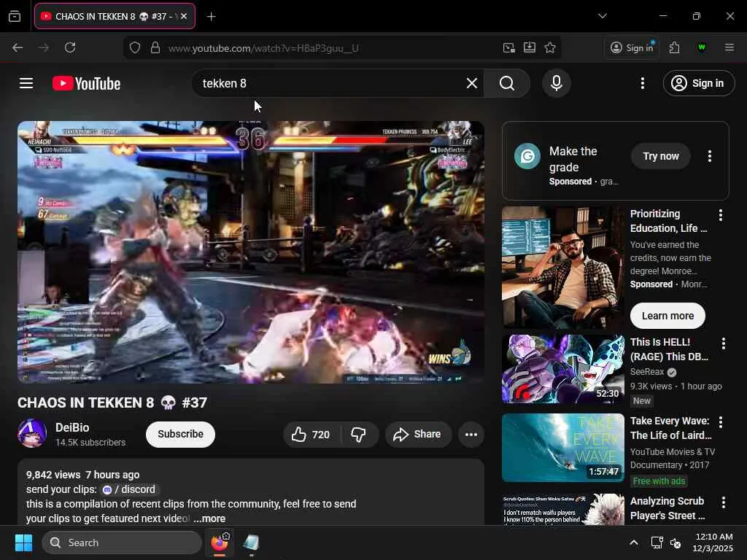Open 'This Is HELL! (RAGE)' video thumbnail
This screenshot has width=747, height=560.
coord(562,368)
